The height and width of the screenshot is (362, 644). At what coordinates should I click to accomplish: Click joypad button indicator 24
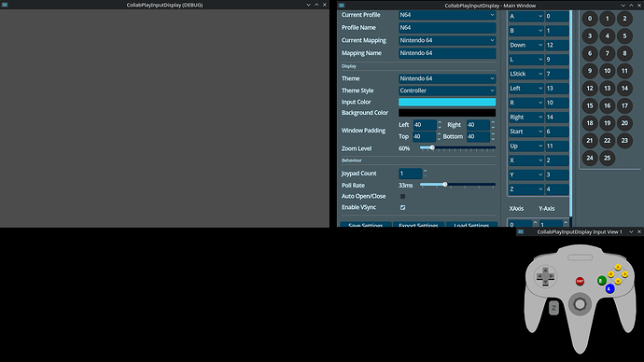point(590,158)
